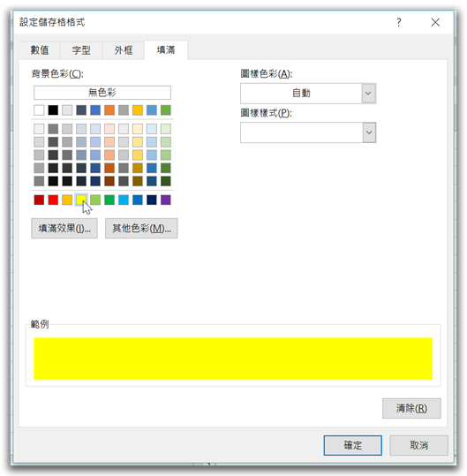This screenshot has width=467, height=476.
Task: Open the 字型 tab
Action: pyautogui.click(x=81, y=49)
